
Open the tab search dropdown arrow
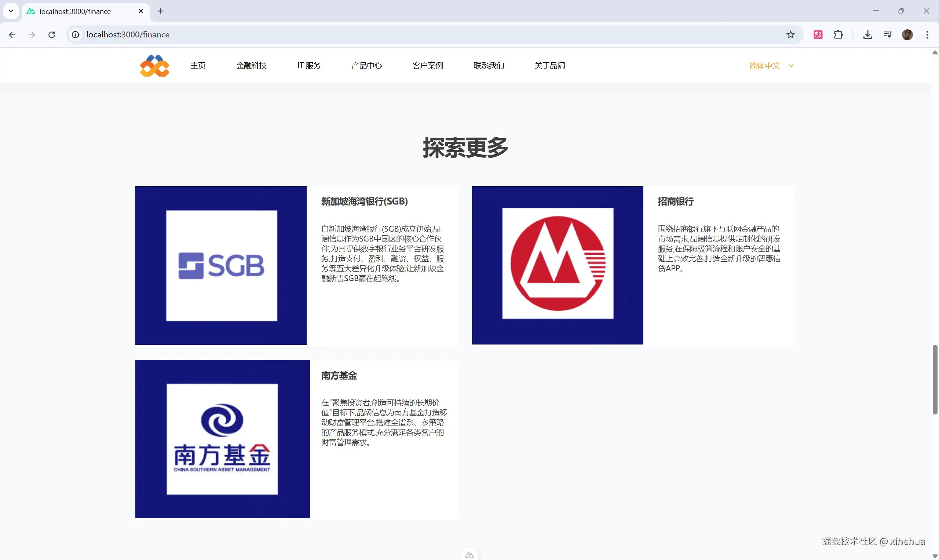11,11
